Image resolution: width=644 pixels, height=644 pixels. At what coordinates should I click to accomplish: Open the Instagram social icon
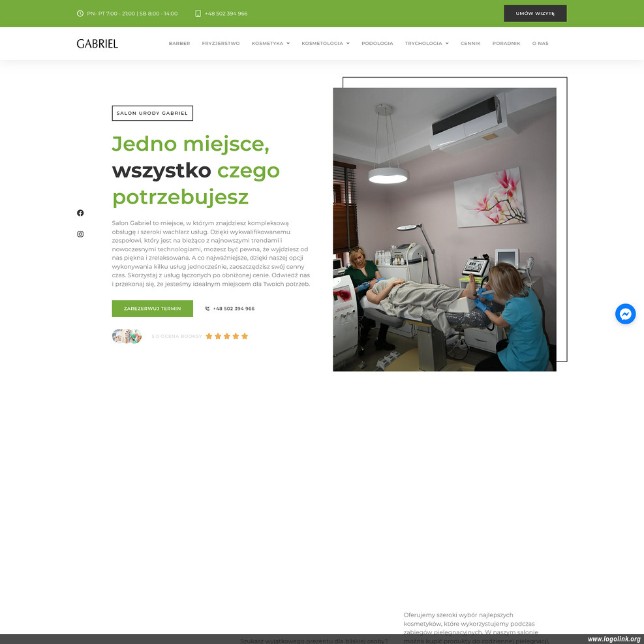(x=80, y=234)
